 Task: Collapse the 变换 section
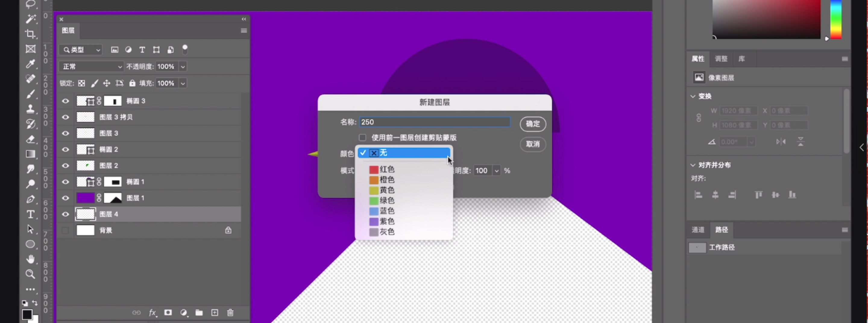pyautogui.click(x=693, y=96)
